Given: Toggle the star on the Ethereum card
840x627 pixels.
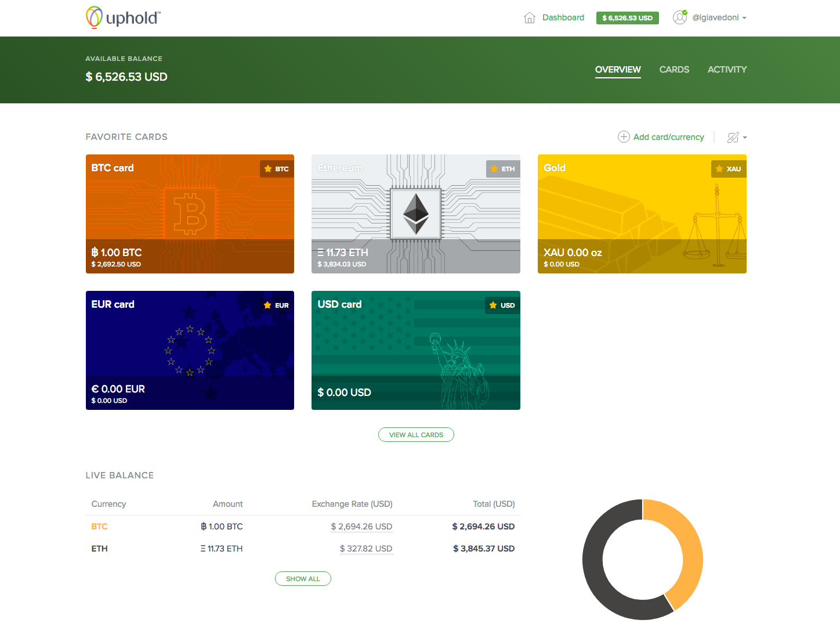Looking at the screenshot, I should click(x=494, y=169).
